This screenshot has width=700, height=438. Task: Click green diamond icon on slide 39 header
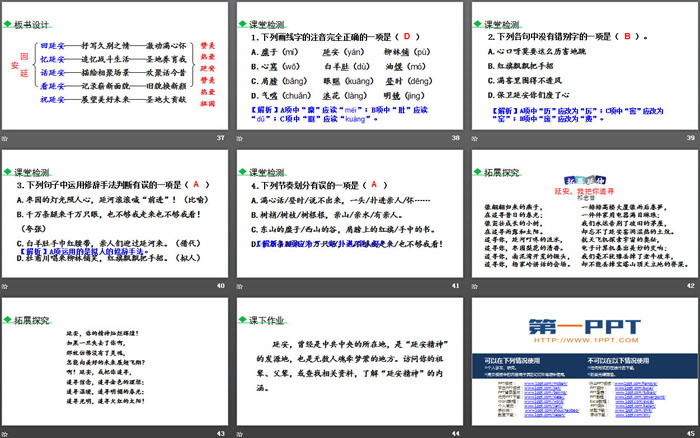tap(477, 17)
